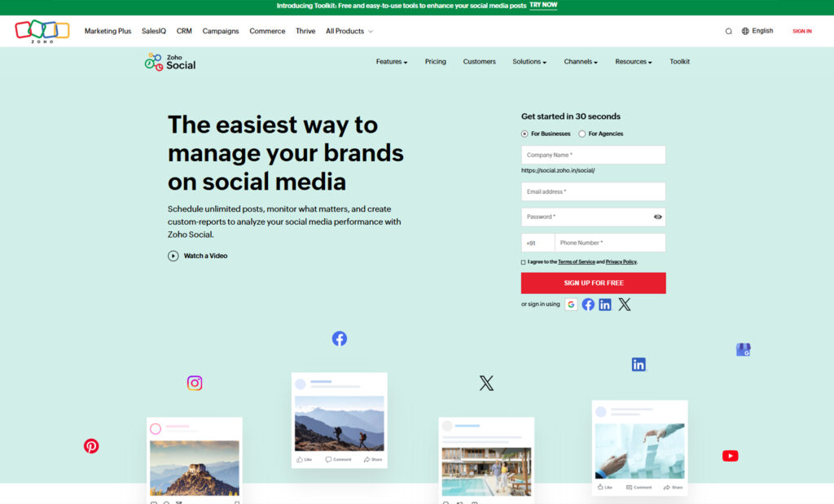Click the Company Name input field
834x504 pixels.
pyautogui.click(x=593, y=155)
